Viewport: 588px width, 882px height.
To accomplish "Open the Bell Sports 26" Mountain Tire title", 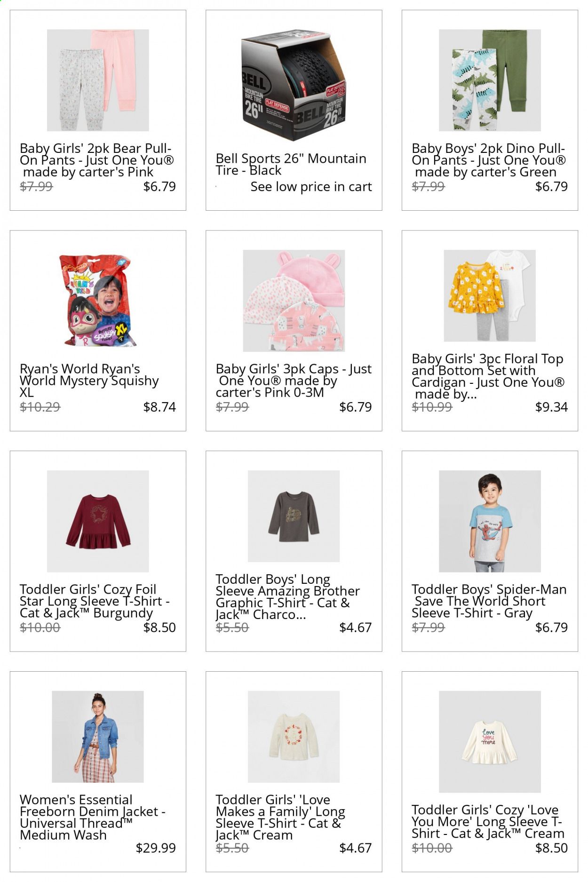I will pyautogui.click(x=291, y=164).
